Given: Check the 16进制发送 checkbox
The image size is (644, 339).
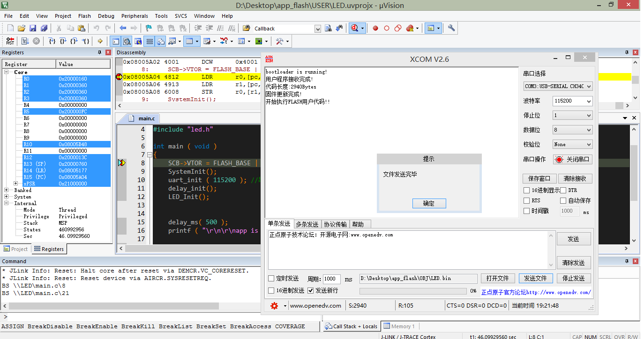Looking at the screenshot, I should pyautogui.click(x=271, y=291).
